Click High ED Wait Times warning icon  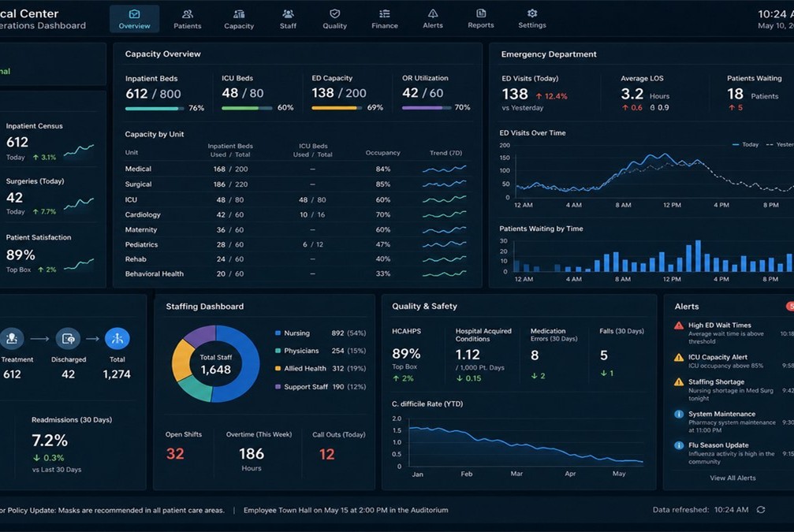(679, 326)
